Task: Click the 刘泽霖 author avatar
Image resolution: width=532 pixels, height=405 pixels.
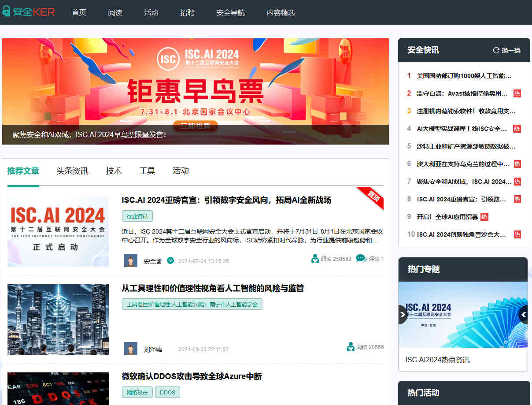Action: pos(131,349)
